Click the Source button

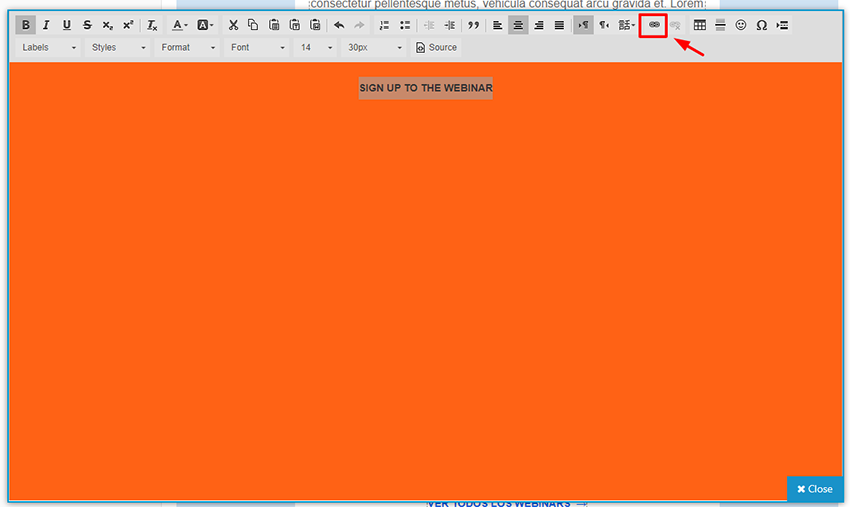(x=436, y=47)
